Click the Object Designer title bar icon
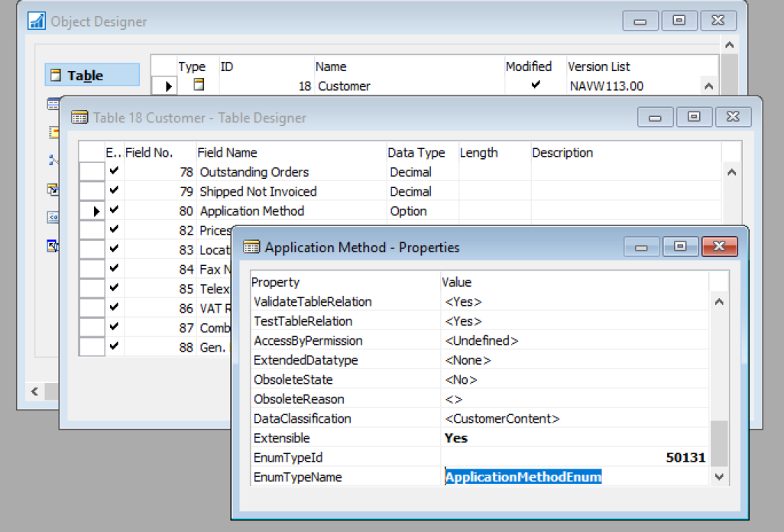 pos(37,21)
